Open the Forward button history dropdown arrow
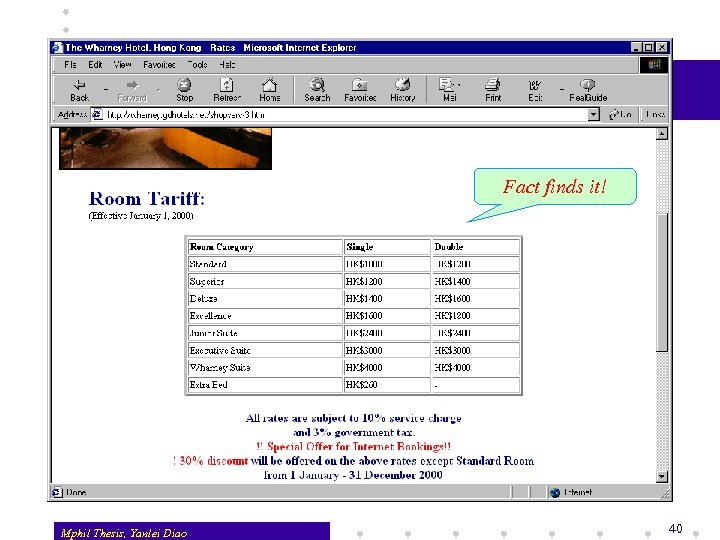 coord(159,90)
